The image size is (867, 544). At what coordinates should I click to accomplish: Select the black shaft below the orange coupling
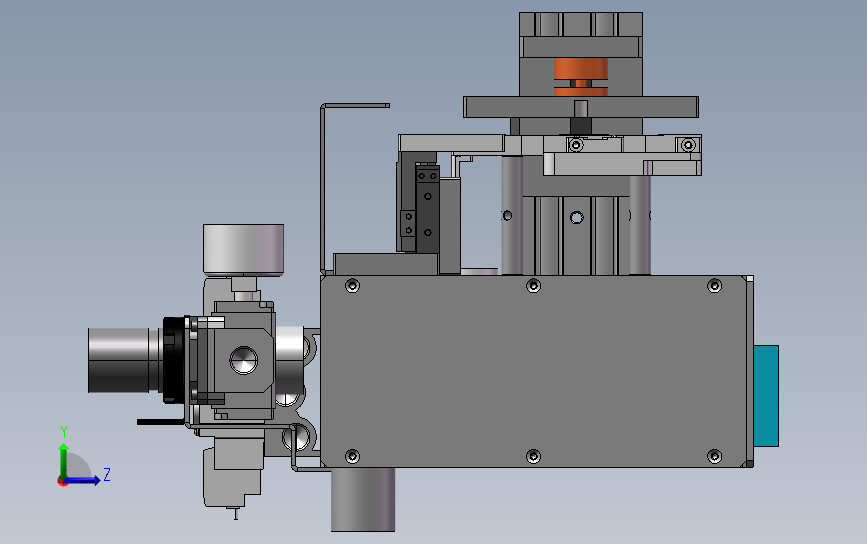pos(581,125)
